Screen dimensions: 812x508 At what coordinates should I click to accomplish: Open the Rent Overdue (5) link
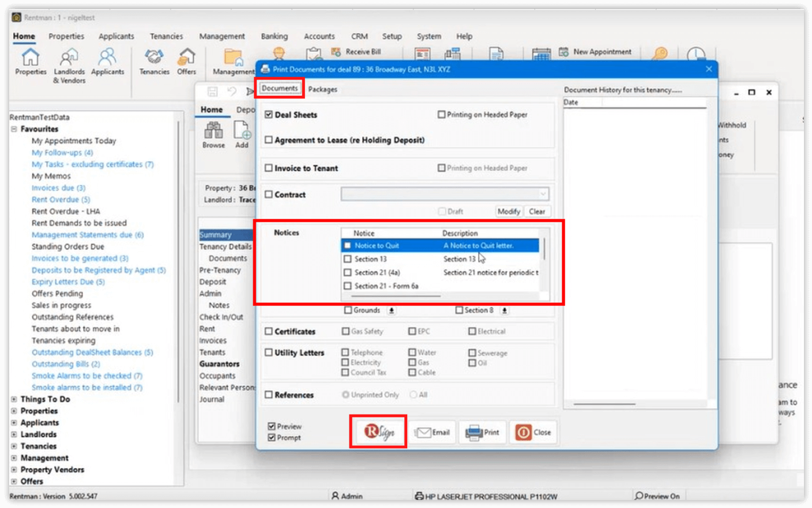pos(61,200)
